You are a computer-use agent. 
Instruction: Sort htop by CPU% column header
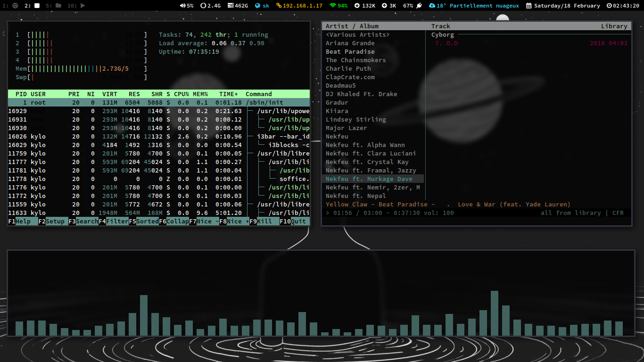182,94
